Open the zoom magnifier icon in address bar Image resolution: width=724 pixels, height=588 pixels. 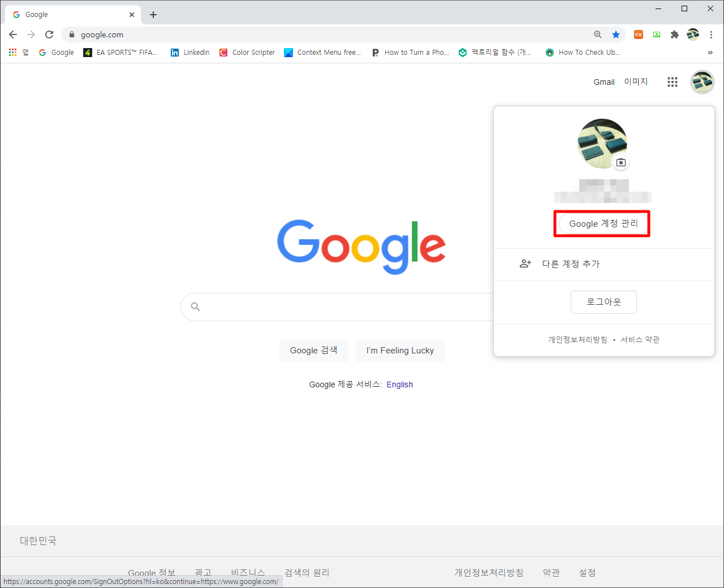click(x=598, y=34)
